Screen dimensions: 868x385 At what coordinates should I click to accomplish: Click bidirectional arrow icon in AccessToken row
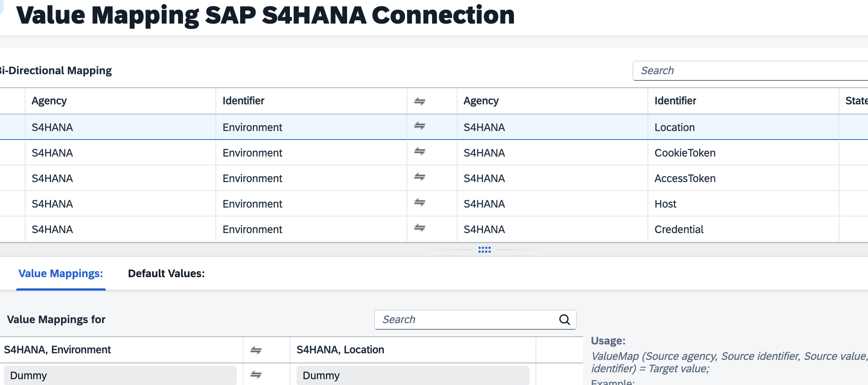tap(420, 177)
